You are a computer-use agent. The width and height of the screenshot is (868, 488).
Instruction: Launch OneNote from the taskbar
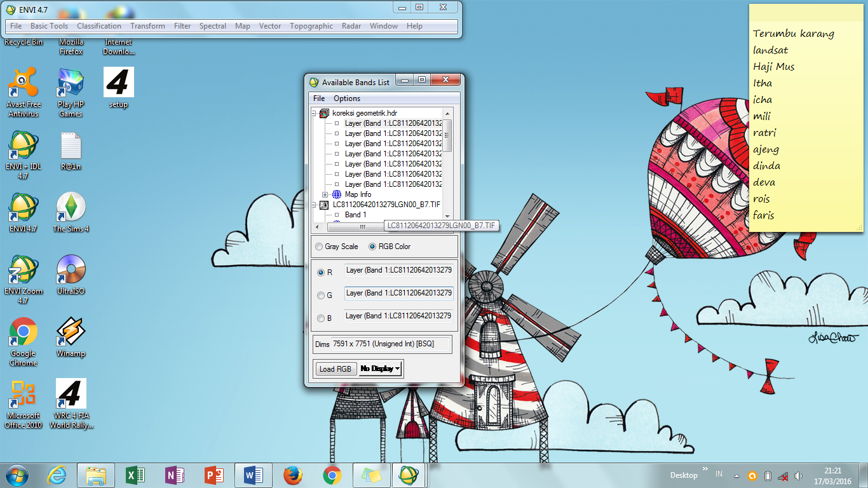pos(175,475)
